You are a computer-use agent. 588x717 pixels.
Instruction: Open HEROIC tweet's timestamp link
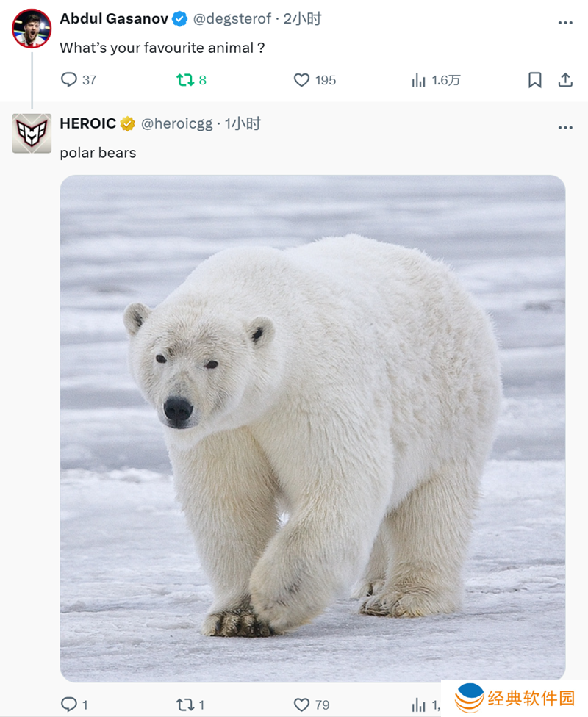[243, 124]
